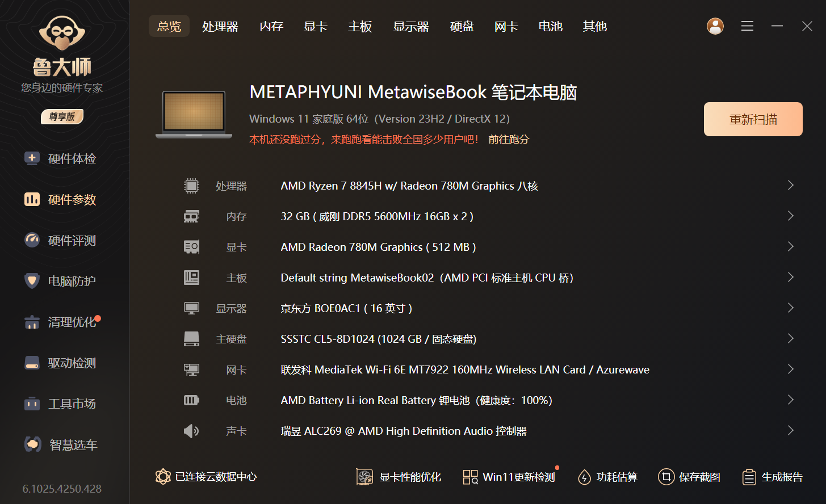Viewport: 826px width, 504px height.
Task: Switch to the 内存 tab
Action: (271, 26)
